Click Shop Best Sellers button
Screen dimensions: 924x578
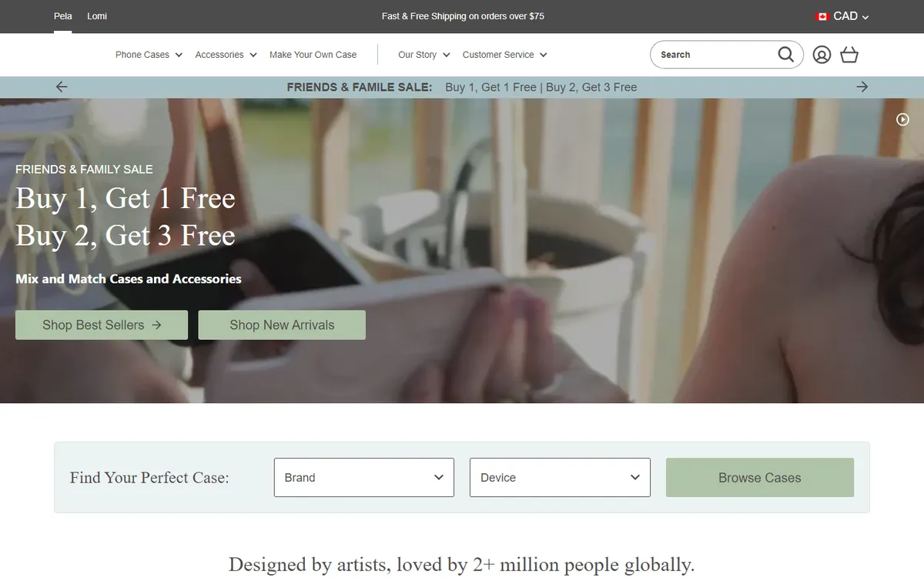tap(102, 324)
